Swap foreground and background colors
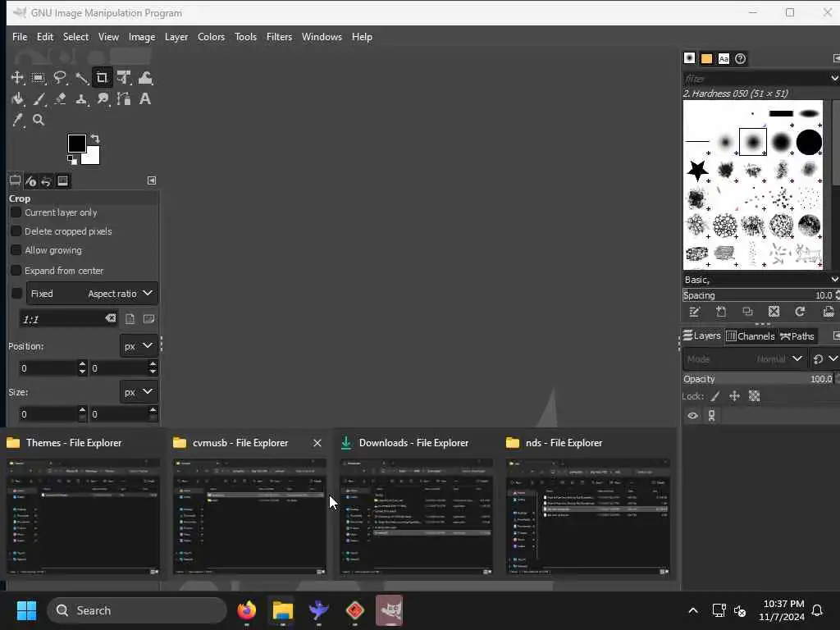Viewport: 840px width, 630px height. click(95, 139)
